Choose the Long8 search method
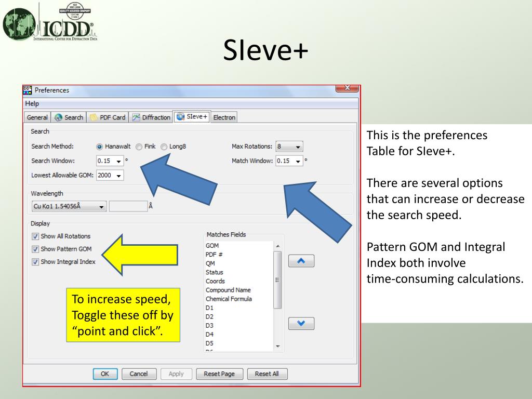This screenshot has width=532, height=399. [x=164, y=147]
